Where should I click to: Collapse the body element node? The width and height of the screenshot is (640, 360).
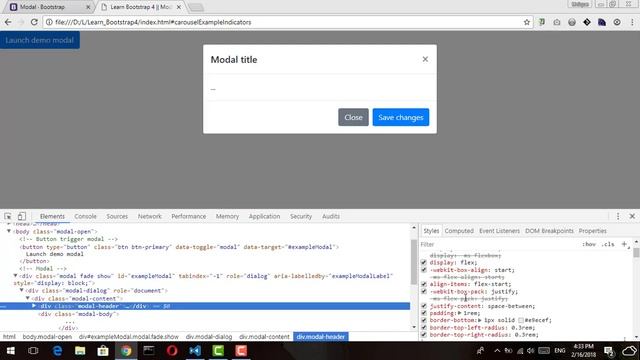click(9, 231)
